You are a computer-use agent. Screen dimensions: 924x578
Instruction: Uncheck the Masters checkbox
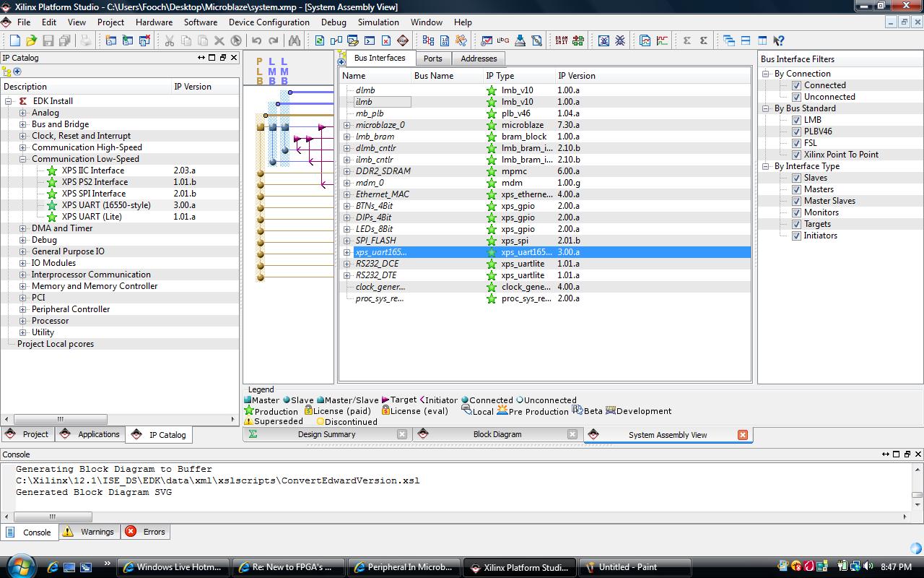(796, 189)
